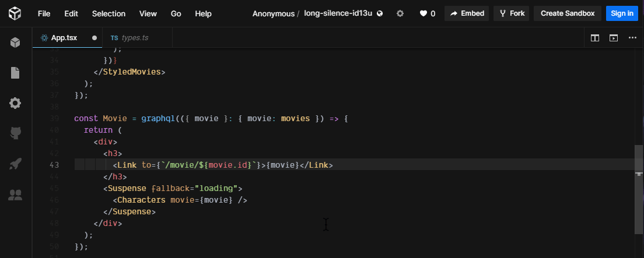Click the globe privacy icon
644x258 pixels.
(x=380, y=13)
